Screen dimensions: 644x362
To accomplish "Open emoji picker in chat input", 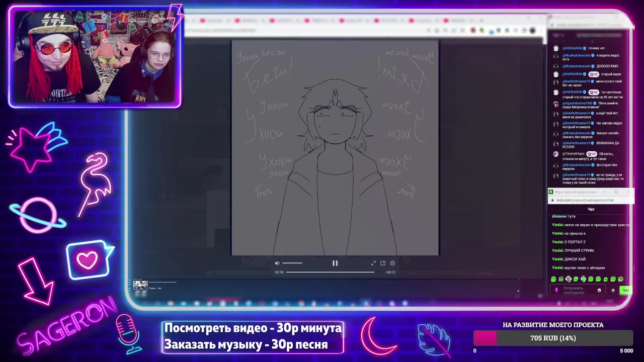I will coord(599,290).
